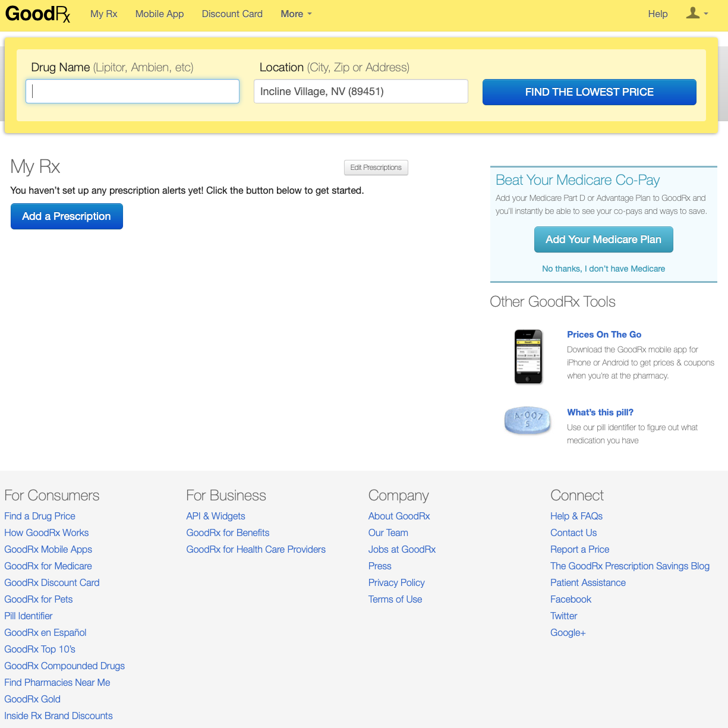728x728 pixels.
Task: Open GoodRx Mobile Apps footer link
Action: (x=48, y=549)
